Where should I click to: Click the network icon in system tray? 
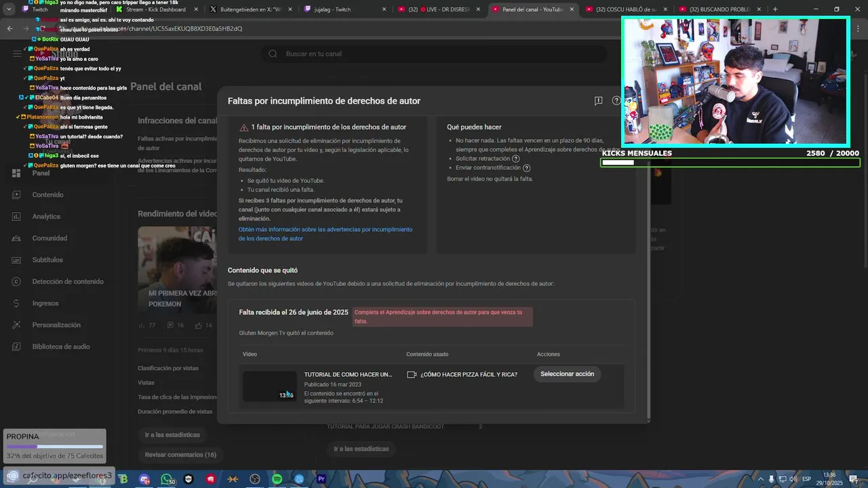pos(782,479)
